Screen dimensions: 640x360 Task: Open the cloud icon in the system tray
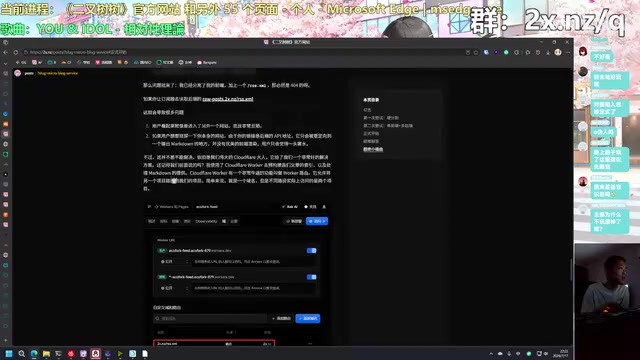500,353
